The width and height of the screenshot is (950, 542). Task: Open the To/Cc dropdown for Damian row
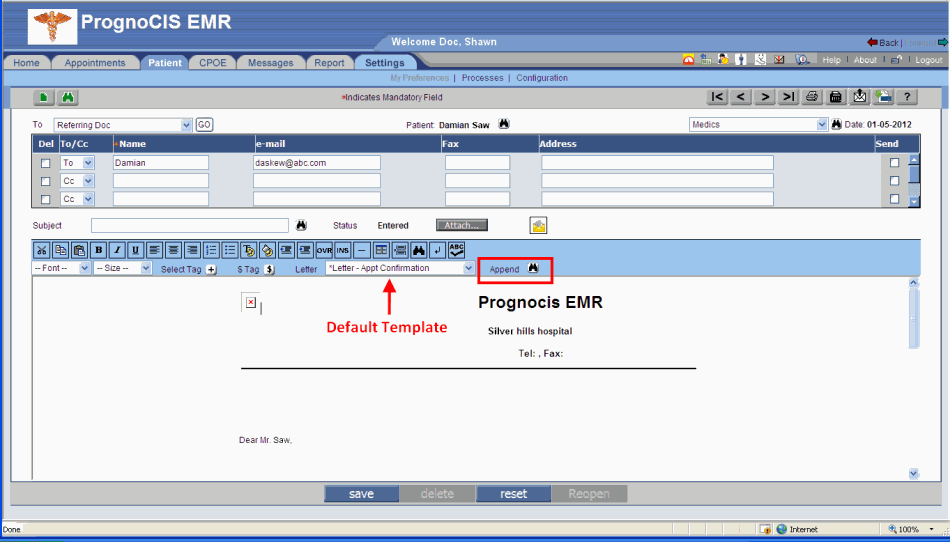point(77,163)
